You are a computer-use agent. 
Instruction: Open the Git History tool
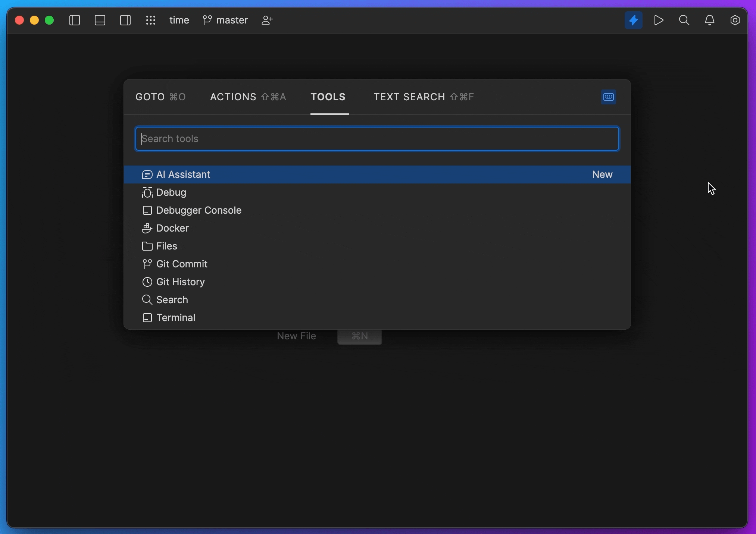pyautogui.click(x=377, y=282)
